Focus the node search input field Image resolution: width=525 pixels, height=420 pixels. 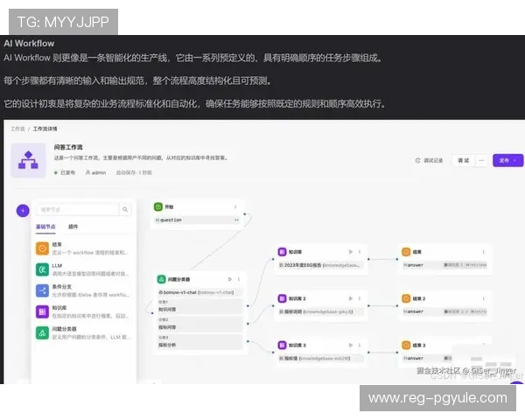pos(77,209)
